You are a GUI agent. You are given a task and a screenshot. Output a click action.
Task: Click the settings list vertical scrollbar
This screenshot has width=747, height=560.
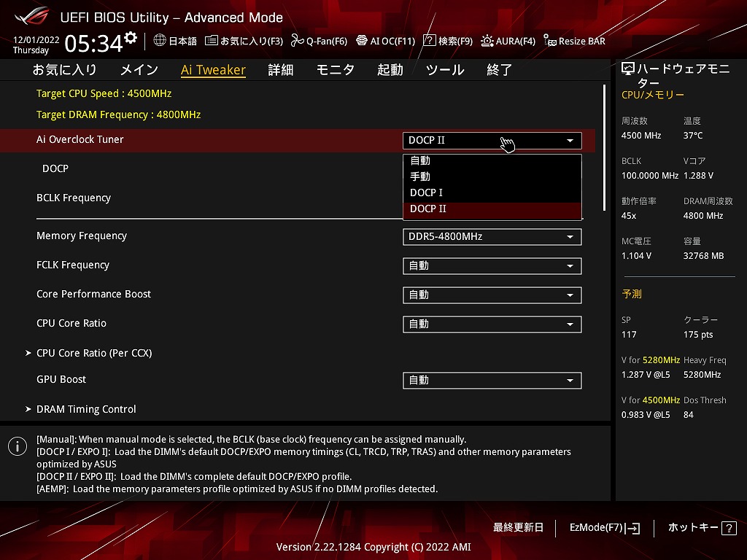coord(604,147)
